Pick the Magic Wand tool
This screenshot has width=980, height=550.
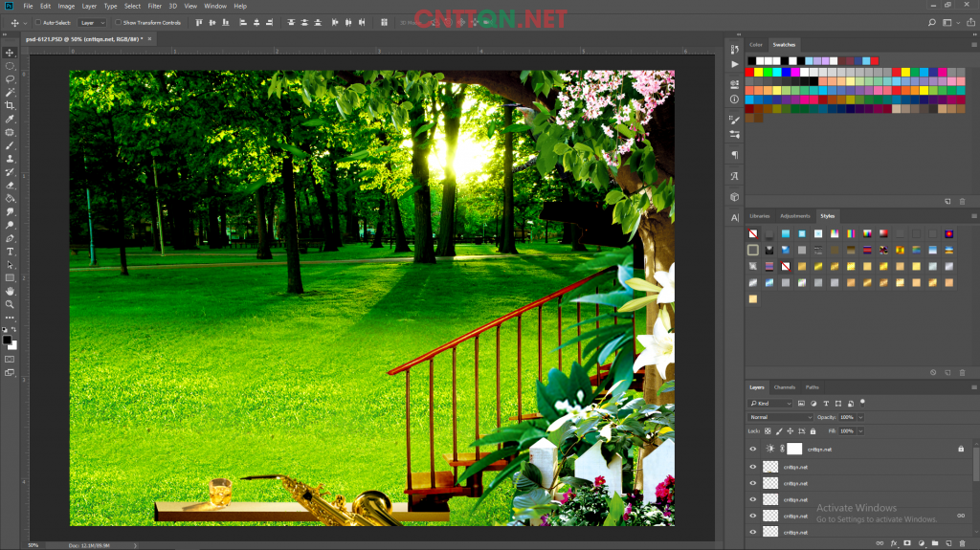coord(10,93)
